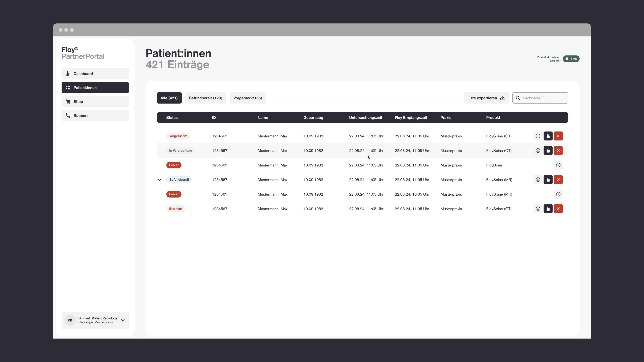Switch to Befundbereit (120) tab
The image size is (644, 362).
205,98
